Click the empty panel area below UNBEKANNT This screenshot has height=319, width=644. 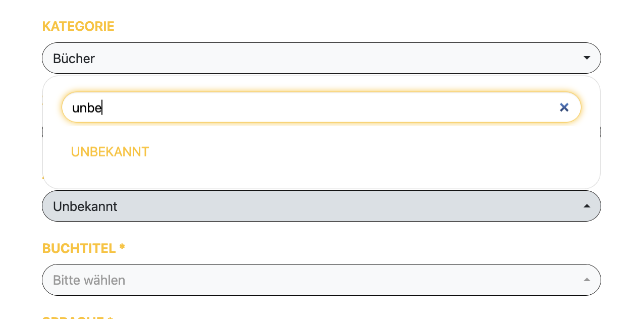point(321,175)
